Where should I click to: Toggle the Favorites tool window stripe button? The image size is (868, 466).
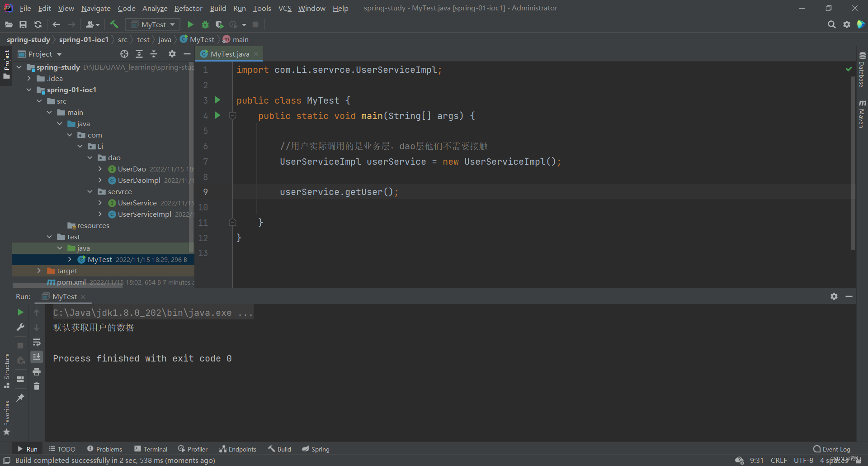point(6,418)
